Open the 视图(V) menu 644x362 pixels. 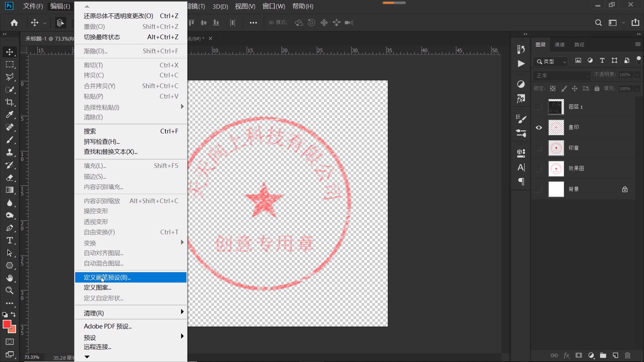coord(245,6)
